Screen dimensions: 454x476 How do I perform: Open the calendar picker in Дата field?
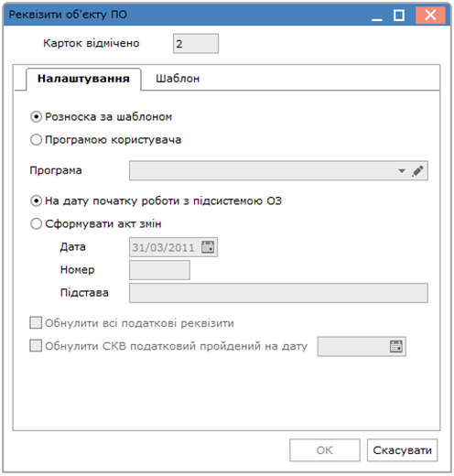pos(208,247)
